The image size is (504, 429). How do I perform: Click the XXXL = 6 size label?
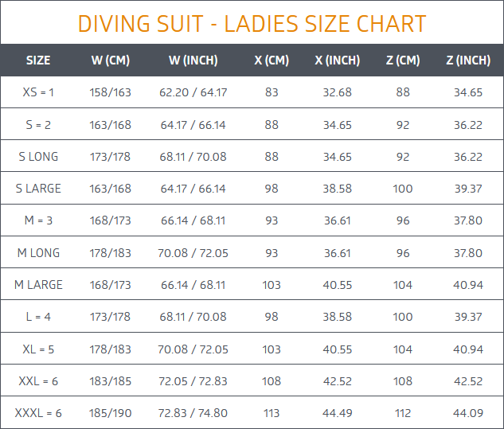pos(38,413)
